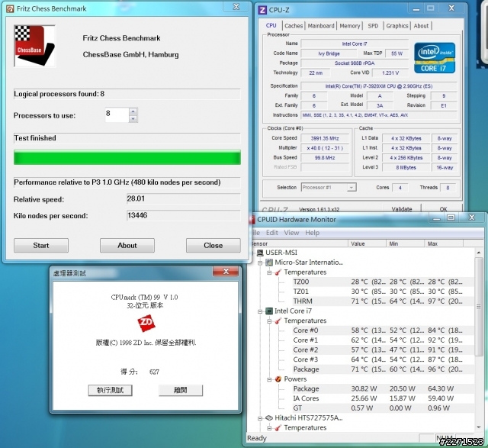Open the About tab in CPU-Z
Viewport: 488px width, 448px height.
point(421,26)
